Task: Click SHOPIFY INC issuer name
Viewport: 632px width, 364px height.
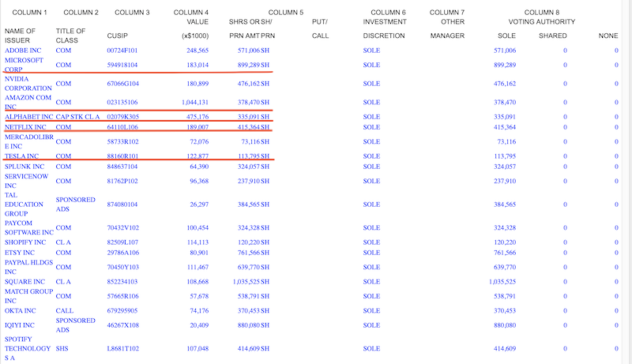Action: tap(25, 242)
